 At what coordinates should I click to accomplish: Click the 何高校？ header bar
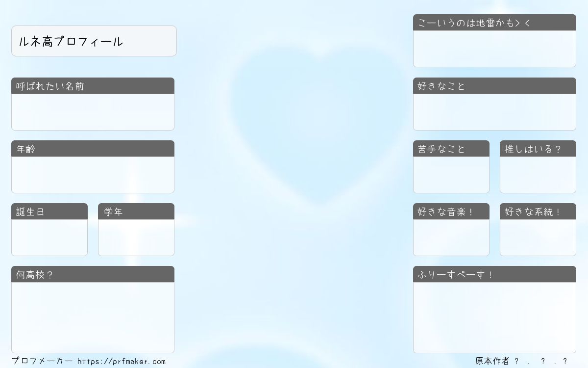(93, 274)
